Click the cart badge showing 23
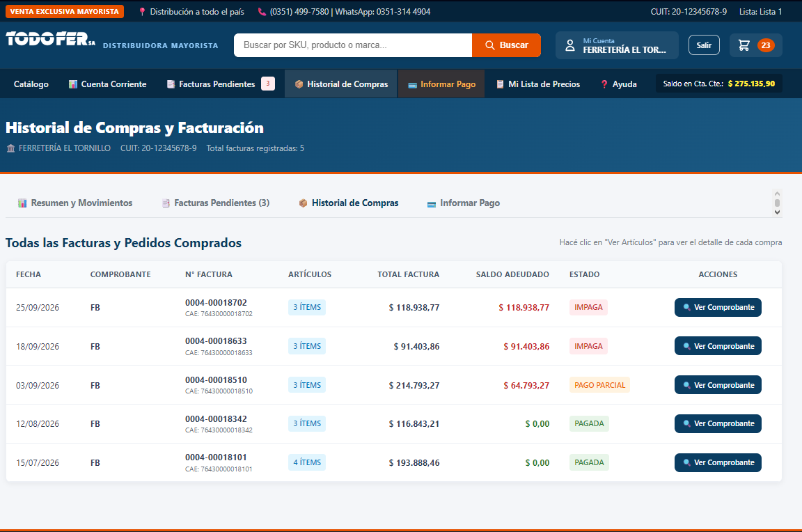The width and height of the screenshot is (802, 532). [x=766, y=45]
